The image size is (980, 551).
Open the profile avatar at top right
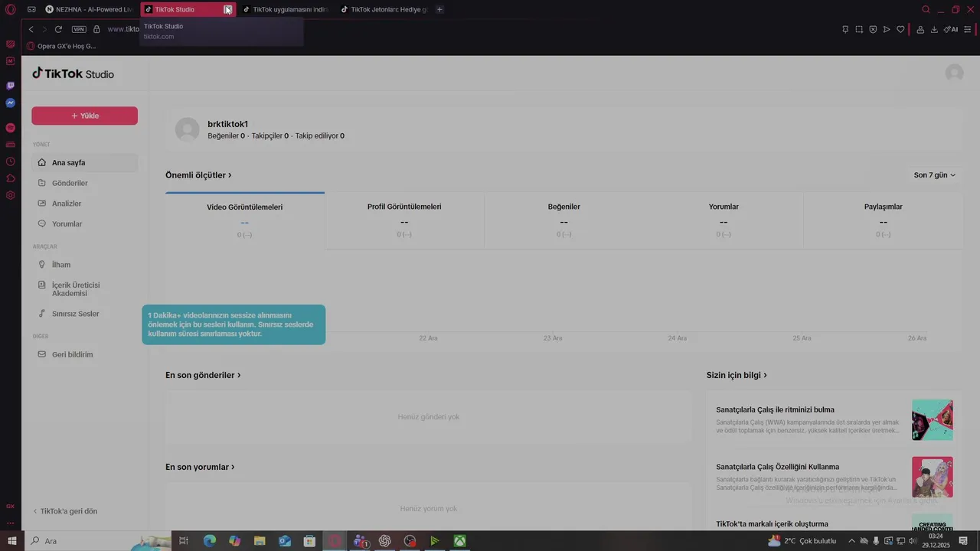pyautogui.click(x=954, y=73)
